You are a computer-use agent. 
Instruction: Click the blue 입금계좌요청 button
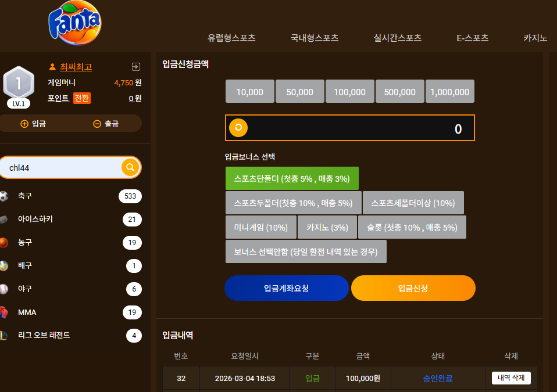286,288
